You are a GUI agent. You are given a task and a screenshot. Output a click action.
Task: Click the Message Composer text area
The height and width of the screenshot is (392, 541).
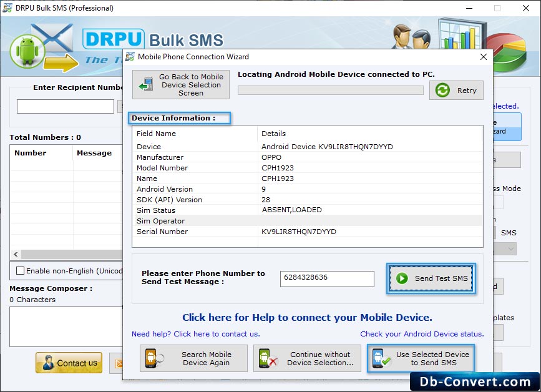pos(66,326)
